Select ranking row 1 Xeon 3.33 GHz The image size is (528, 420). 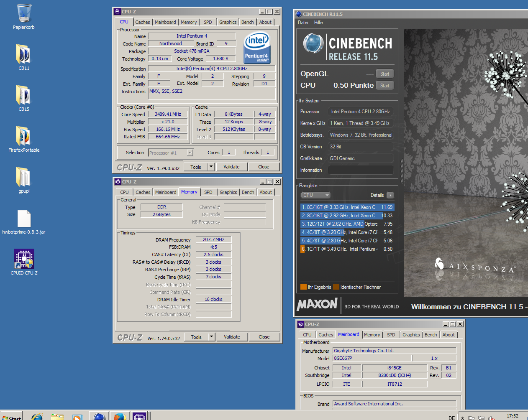(x=347, y=207)
